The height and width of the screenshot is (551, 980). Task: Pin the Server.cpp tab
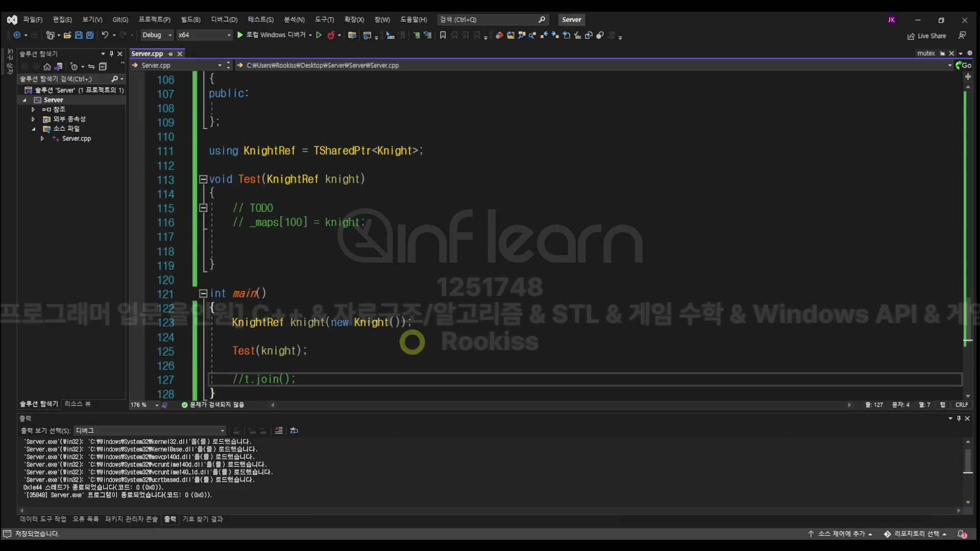[x=170, y=54]
